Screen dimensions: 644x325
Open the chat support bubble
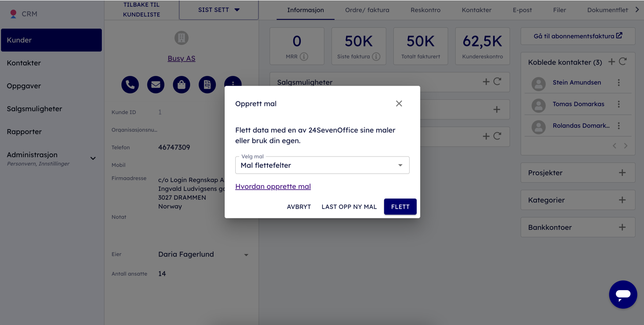(623, 295)
